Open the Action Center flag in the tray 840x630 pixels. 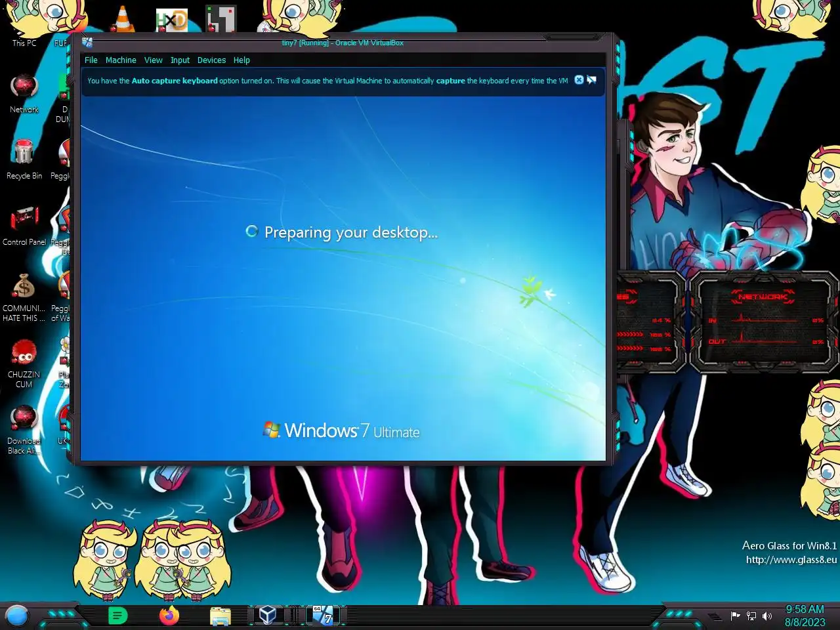(736, 616)
